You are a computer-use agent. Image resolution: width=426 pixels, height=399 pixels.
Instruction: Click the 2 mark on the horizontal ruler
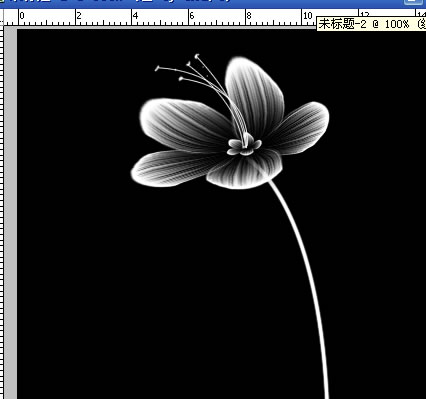pyautogui.click(x=79, y=15)
